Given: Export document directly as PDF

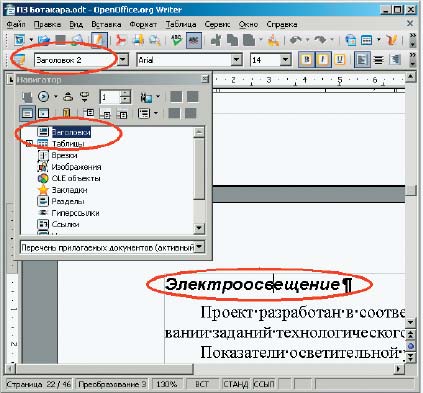Looking at the screenshot, I should (121, 40).
